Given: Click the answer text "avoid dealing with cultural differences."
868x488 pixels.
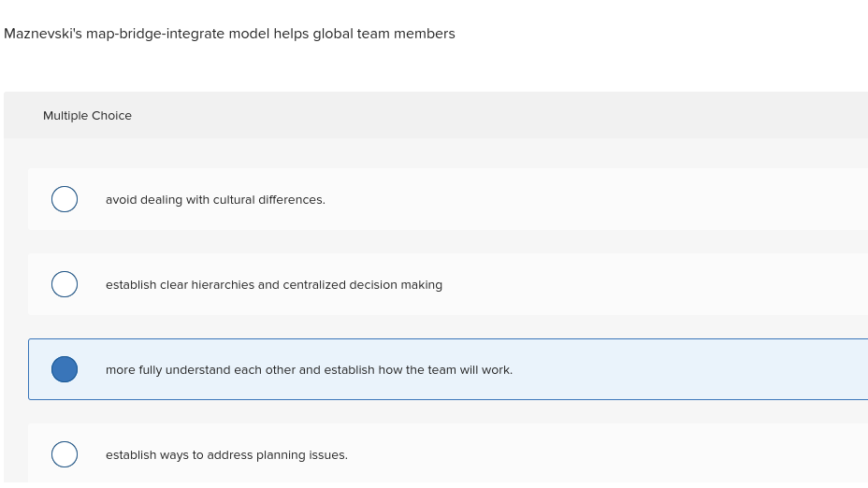Looking at the screenshot, I should [215, 200].
